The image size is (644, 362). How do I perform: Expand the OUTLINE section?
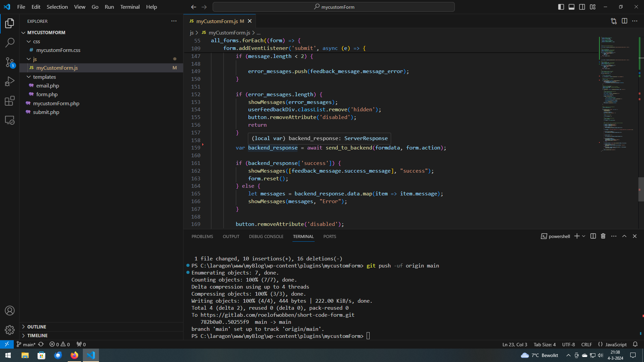[x=37, y=327]
